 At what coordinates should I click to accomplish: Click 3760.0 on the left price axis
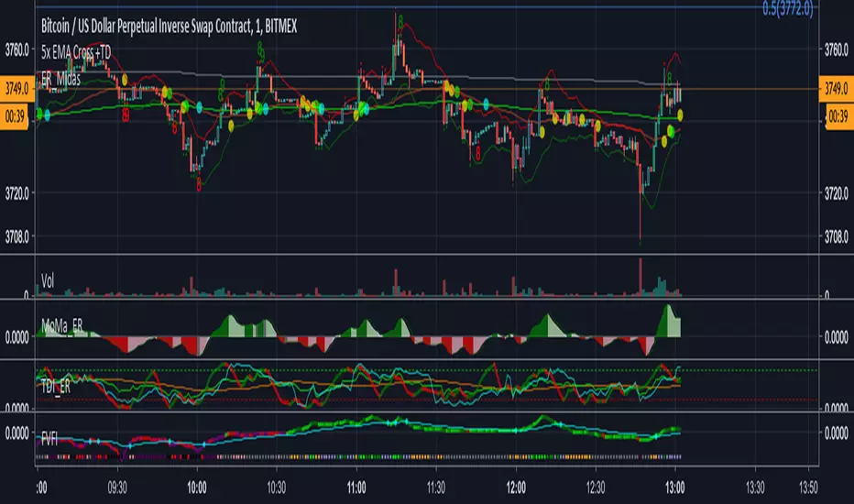(x=16, y=50)
